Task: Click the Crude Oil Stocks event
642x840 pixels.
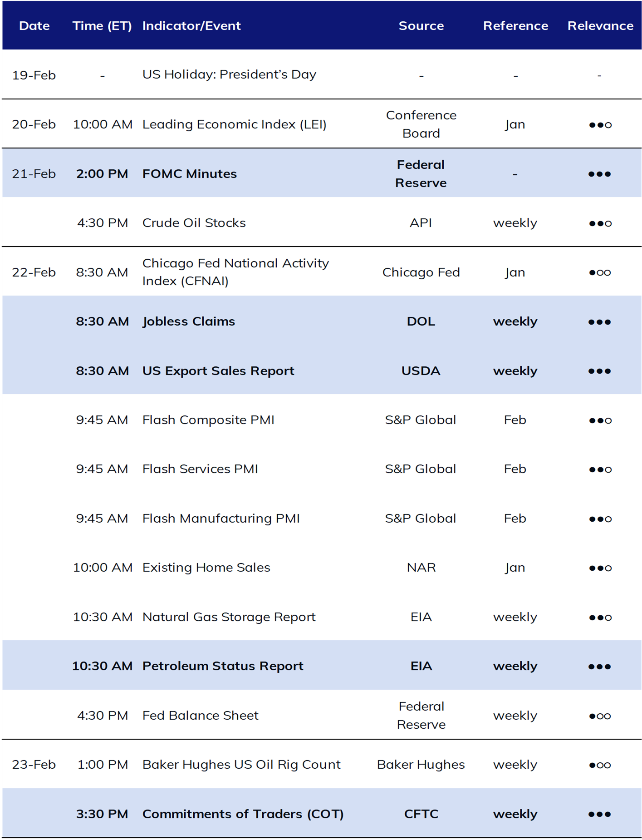Action: point(194,223)
